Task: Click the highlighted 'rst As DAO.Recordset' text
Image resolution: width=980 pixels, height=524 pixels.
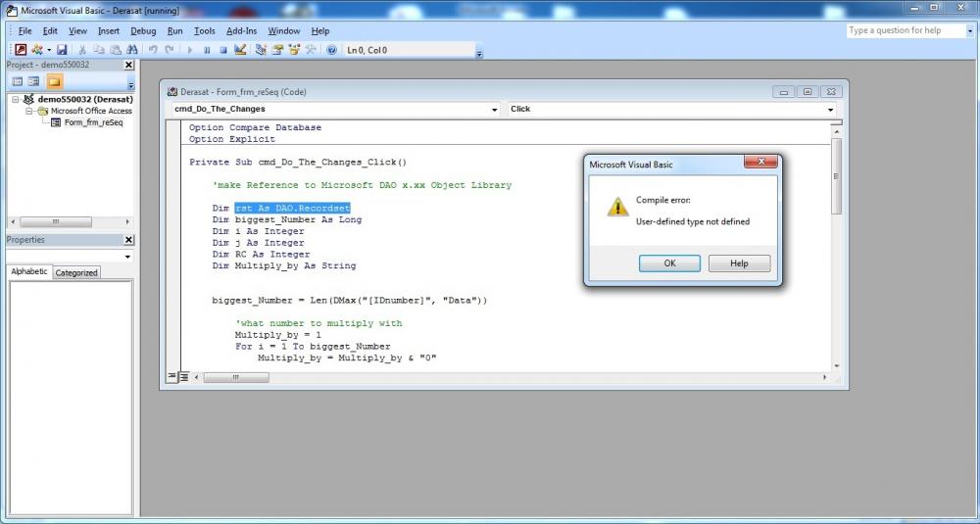Action: point(292,208)
